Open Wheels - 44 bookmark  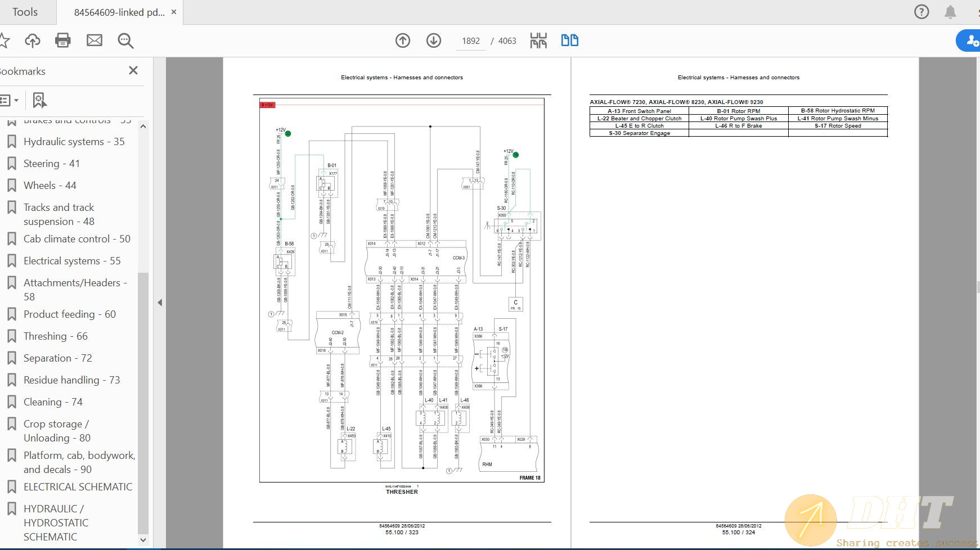pos(50,186)
